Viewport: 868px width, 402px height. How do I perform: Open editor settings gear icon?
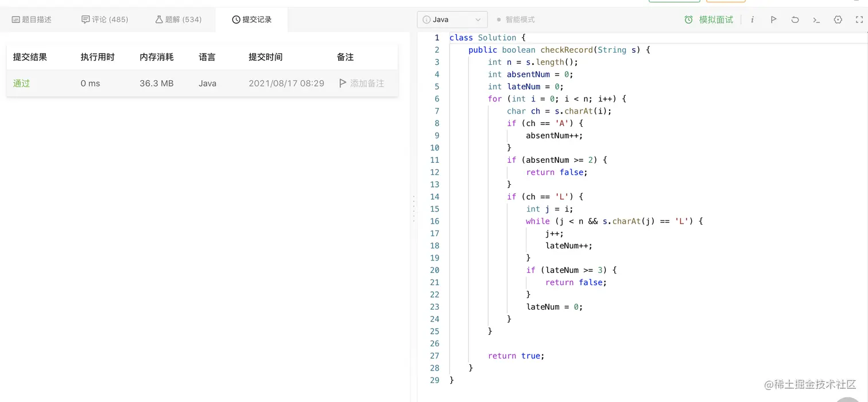pyautogui.click(x=838, y=19)
